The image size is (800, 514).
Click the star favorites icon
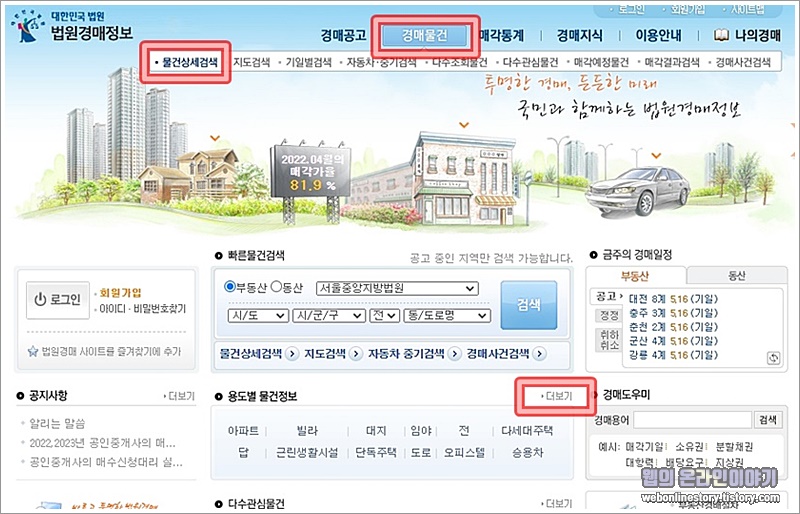click(33, 351)
